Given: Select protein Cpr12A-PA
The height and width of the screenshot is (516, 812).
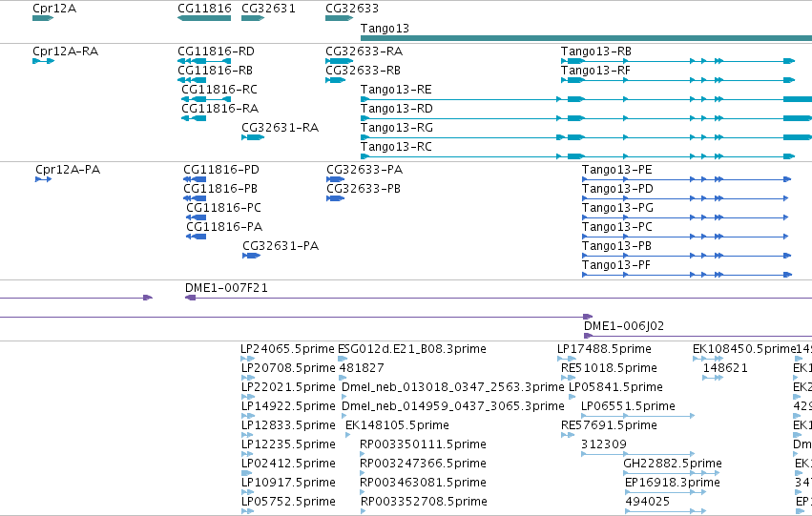Looking at the screenshot, I should pos(68,170).
